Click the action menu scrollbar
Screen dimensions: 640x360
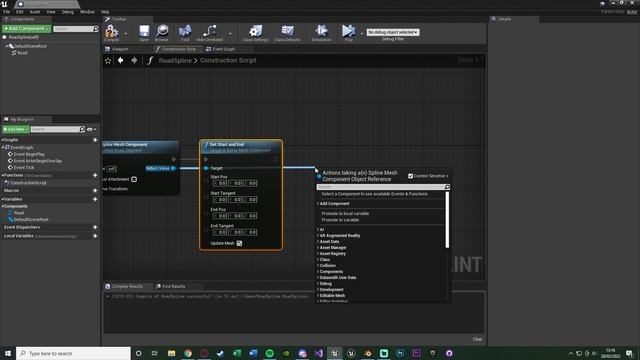coord(447,220)
